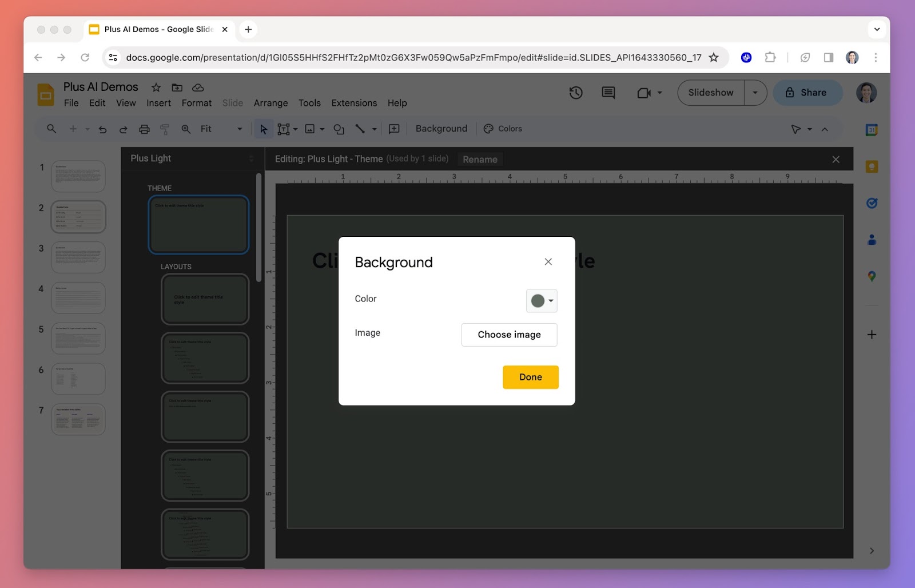Click the Done button
915x588 pixels.
pyautogui.click(x=530, y=377)
